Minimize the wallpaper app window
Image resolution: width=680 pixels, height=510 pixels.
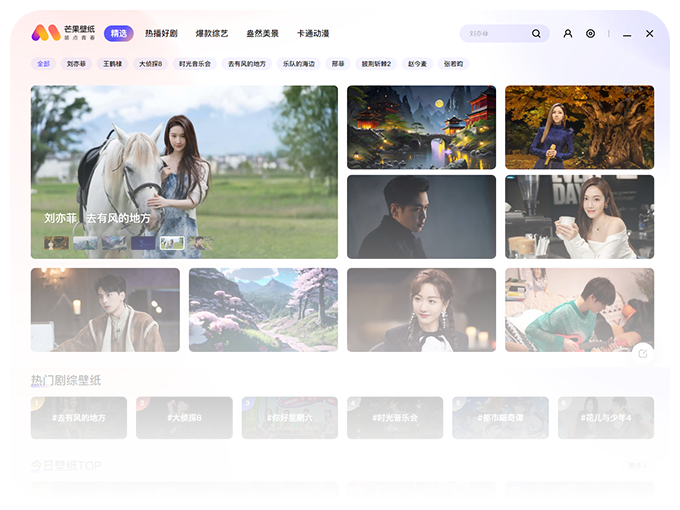(x=627, y=34)
